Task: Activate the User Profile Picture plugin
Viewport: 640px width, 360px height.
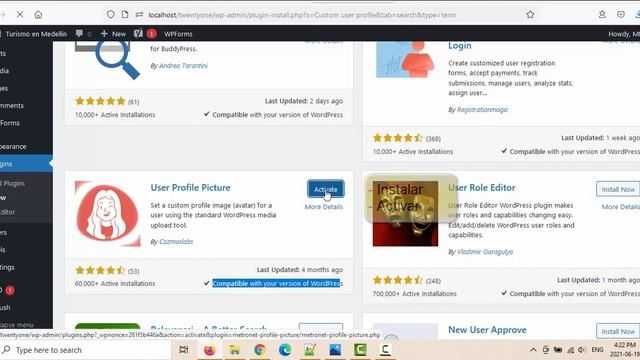Action: pyautogui.click(x=325, y=189)
